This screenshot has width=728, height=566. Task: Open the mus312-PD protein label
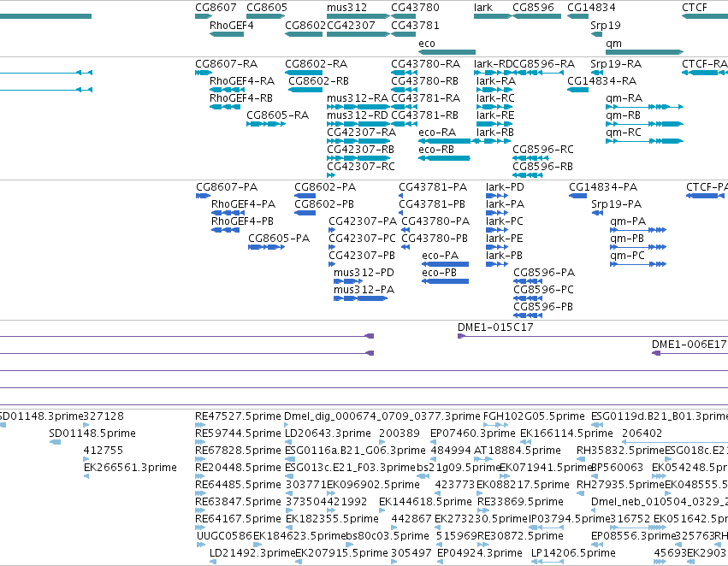(x=364, y=273)
